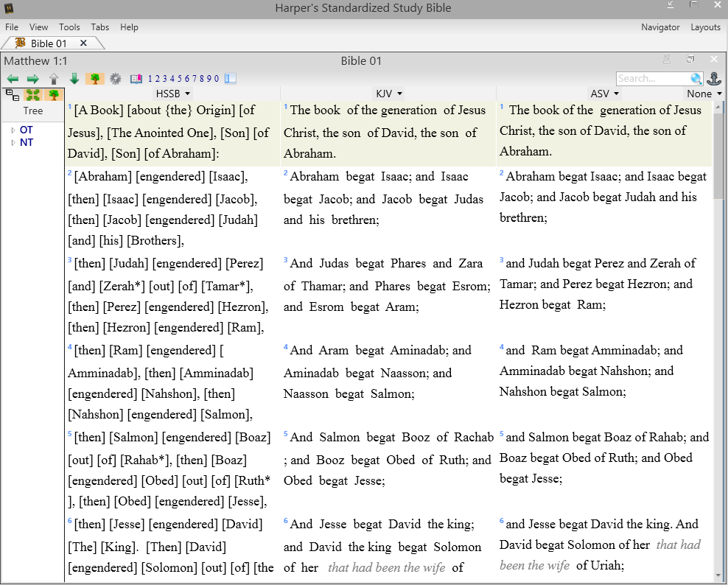Open the File menu
Screen dimensions: 728x585
pos(12,27)
